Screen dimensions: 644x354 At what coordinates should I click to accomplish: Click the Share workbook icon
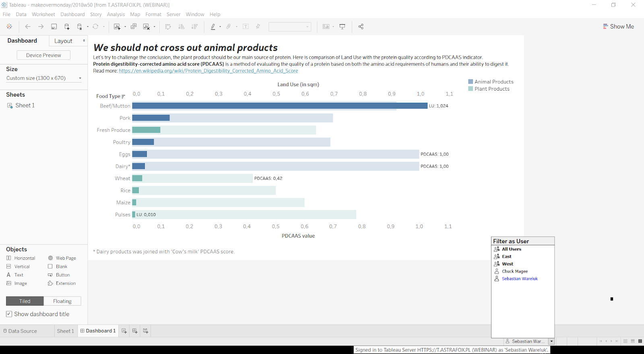point(361,27)
